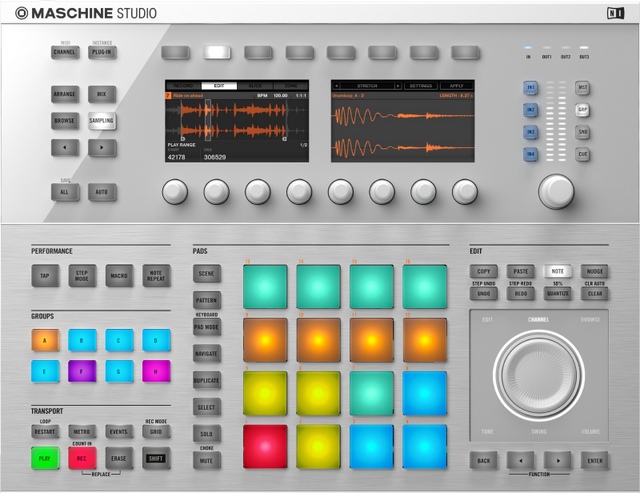The height and width of the screenshot is (493, 640).
Task: Tap the orange pad 9
Action: (x=265, y=340)
